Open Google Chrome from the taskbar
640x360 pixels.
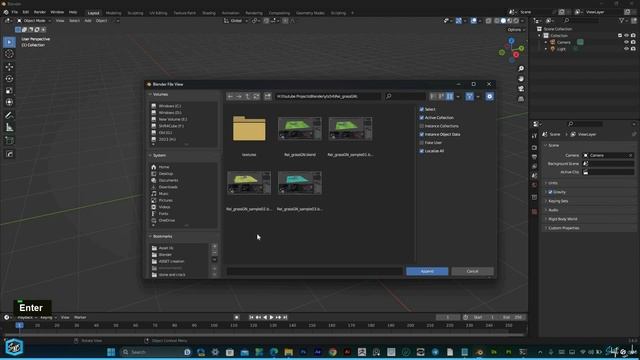[x=333, y=352]
